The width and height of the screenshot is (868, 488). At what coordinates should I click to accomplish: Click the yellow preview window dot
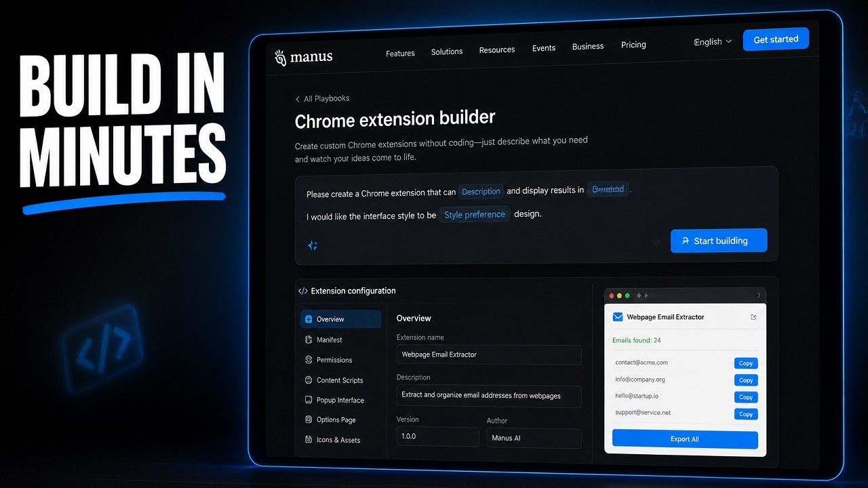tap(619, 296)
